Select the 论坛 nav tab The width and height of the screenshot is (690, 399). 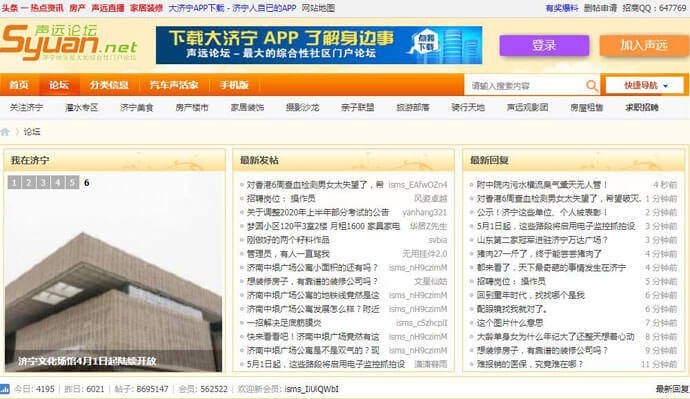point(59,85)
